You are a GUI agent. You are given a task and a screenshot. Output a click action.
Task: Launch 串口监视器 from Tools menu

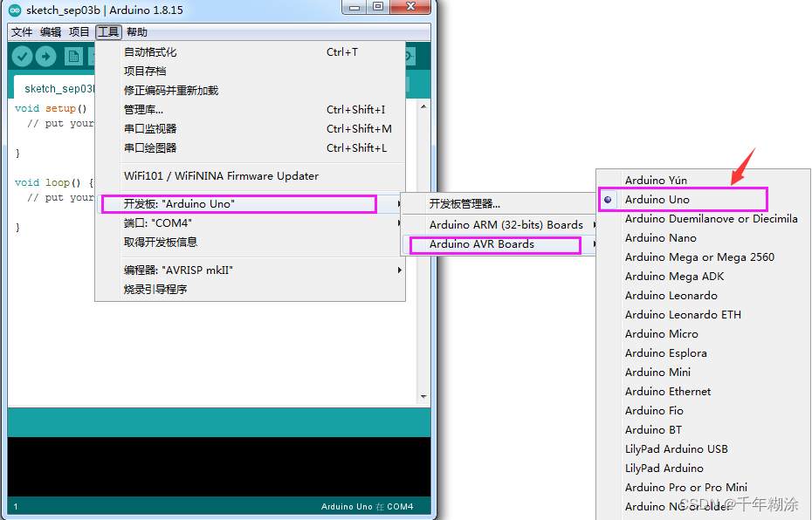tap(250, 129)
